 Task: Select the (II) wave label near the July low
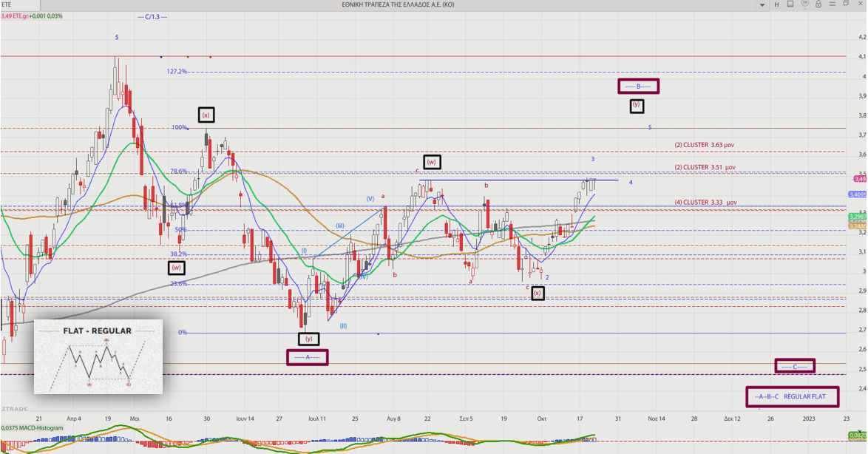pos(343,326)
